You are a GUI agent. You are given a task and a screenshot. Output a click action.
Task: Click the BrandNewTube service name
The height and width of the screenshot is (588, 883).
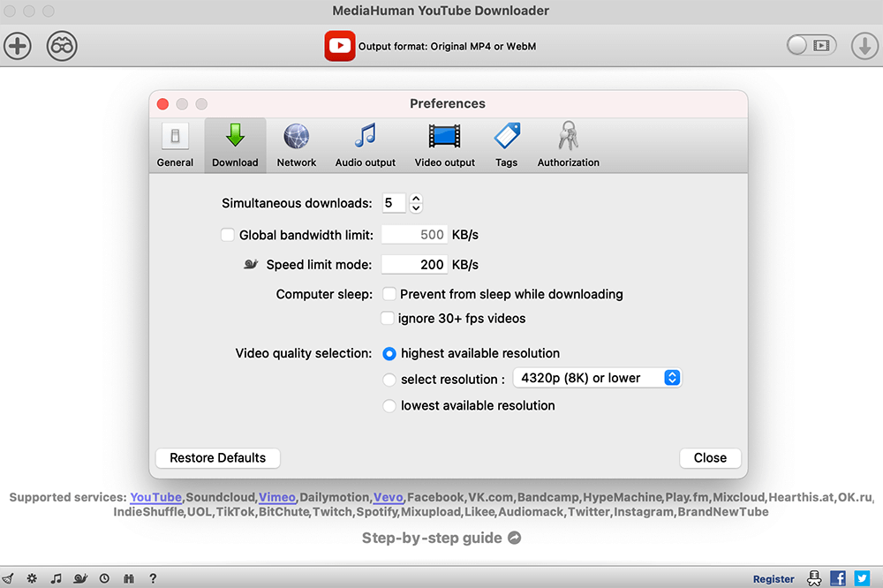tap(723, 512)
